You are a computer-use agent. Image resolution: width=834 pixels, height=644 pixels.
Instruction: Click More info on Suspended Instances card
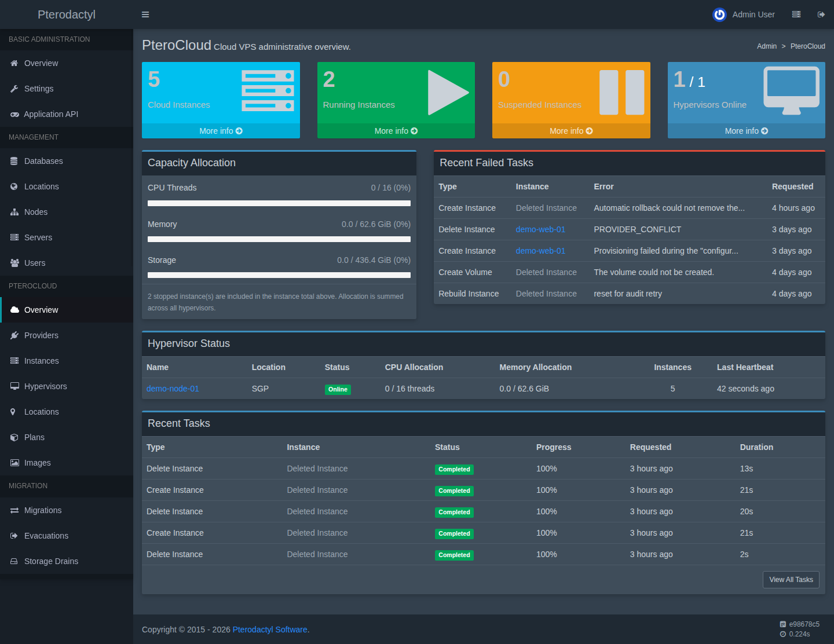click(x=571, y=131)
